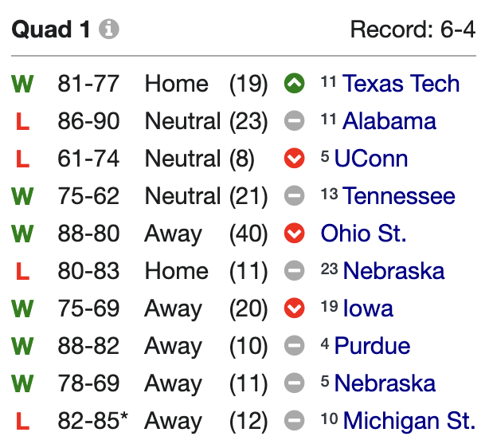Click gray neutral icon beside Tennessee

click(x=294, y=196)
